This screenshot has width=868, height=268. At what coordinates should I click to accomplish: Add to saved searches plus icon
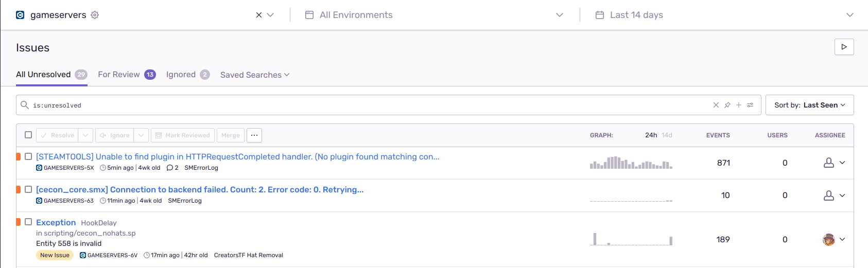pos(739,105)
